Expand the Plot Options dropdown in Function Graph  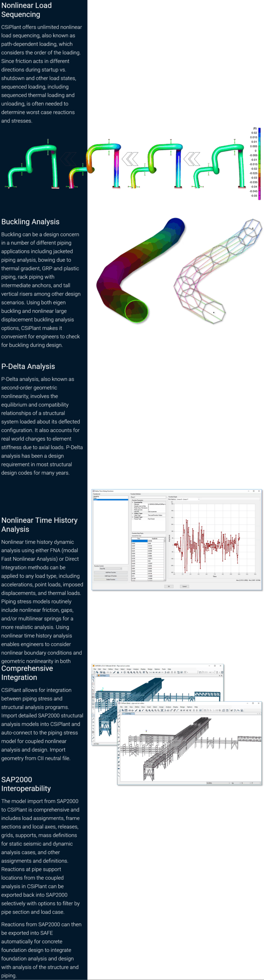click(x=188, y=499)
